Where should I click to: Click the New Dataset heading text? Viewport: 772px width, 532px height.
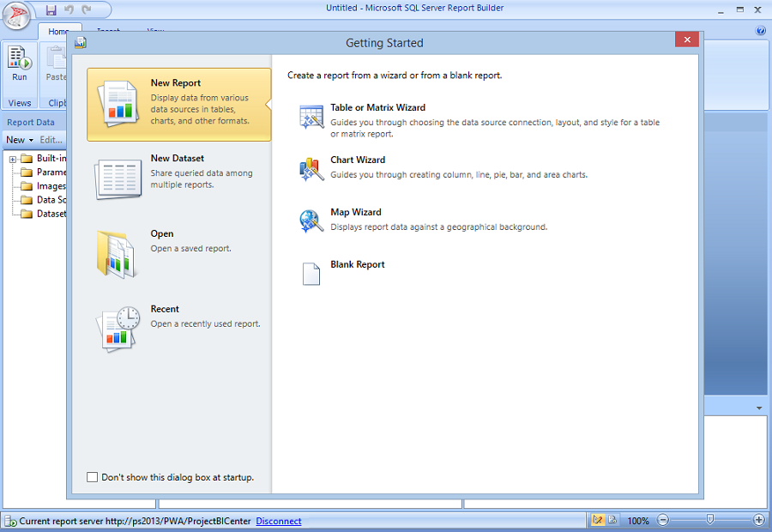178,158
